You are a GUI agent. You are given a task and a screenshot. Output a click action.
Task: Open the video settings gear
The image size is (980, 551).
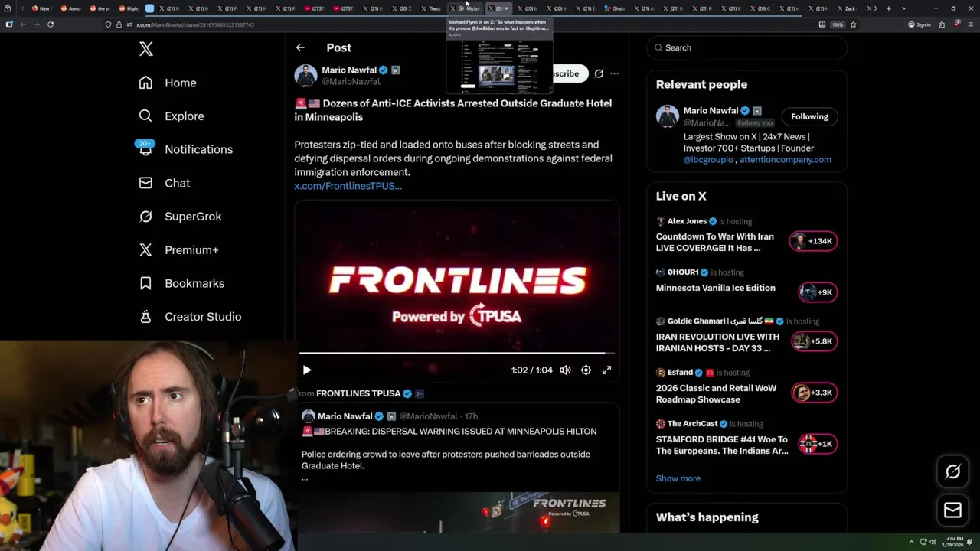586,370
